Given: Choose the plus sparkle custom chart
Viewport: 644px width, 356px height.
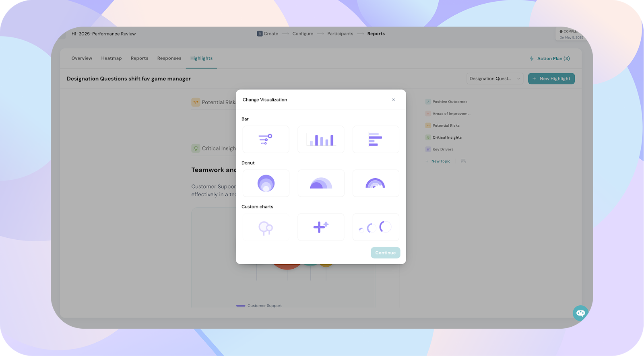Looking at the screenshot, I should tap(321, 227).
